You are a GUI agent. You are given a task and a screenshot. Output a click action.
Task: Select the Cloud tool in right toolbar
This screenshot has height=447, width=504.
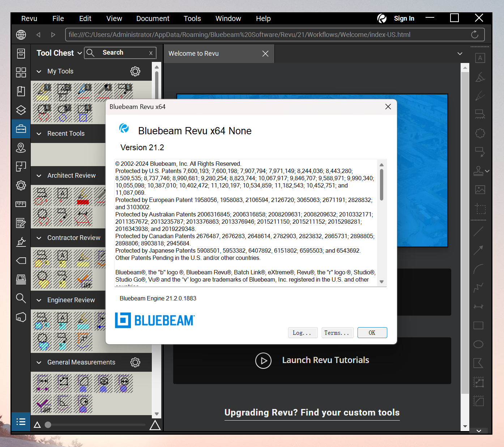(480, 133)
